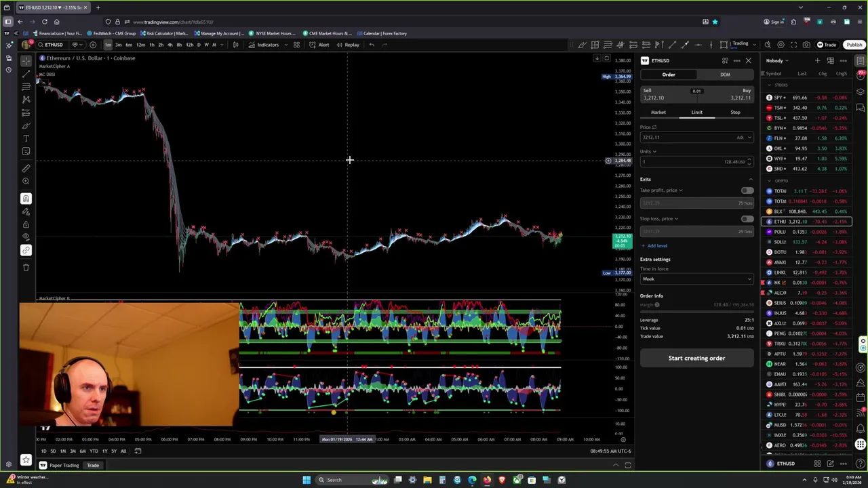Image resolution: width=868 pixels, height=488 pixels.
Task: Open indicator templates grid icon
Action: 296,45
